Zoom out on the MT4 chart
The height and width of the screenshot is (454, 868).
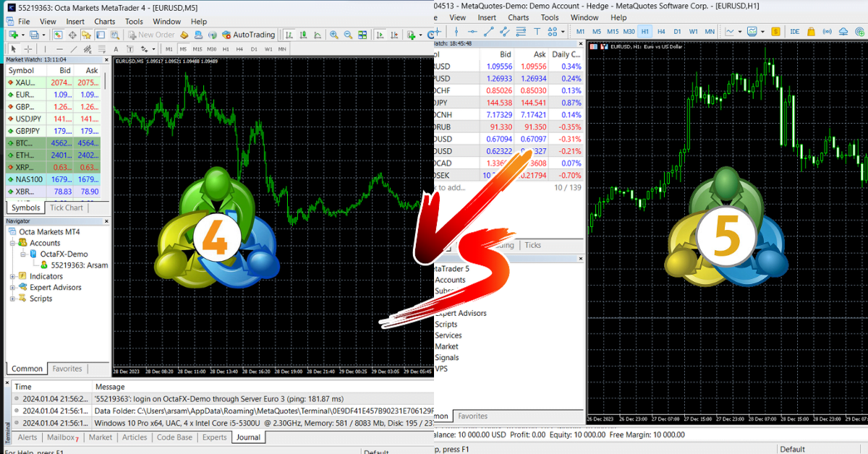pos(348,35)
